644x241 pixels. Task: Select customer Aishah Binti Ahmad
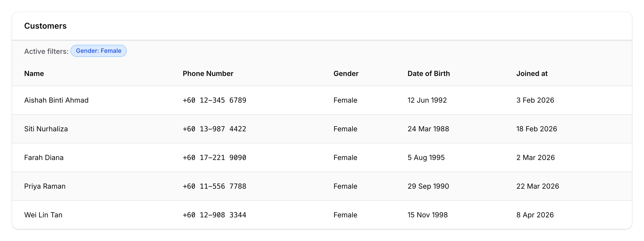pos(56,100)
